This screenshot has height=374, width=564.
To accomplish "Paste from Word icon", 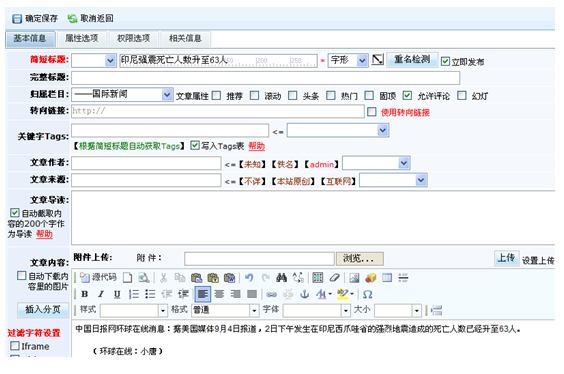I will click(x=229, y=278).
